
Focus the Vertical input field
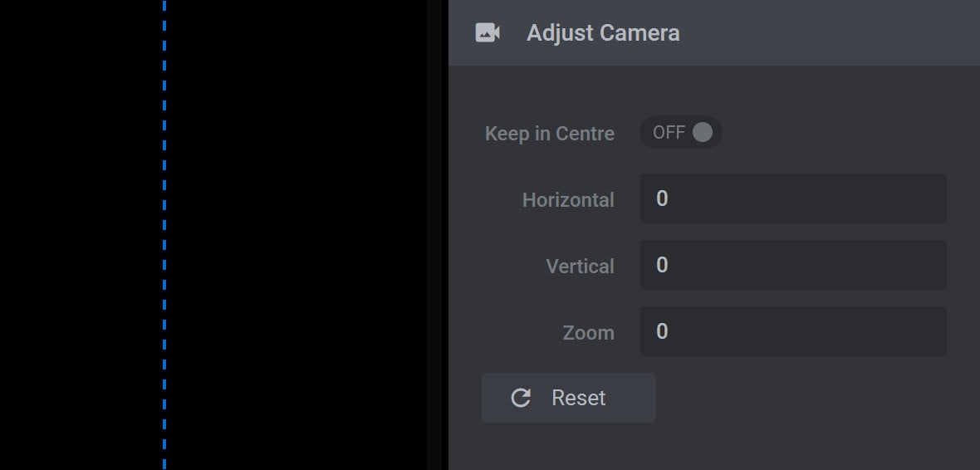[x=792, y=265]
